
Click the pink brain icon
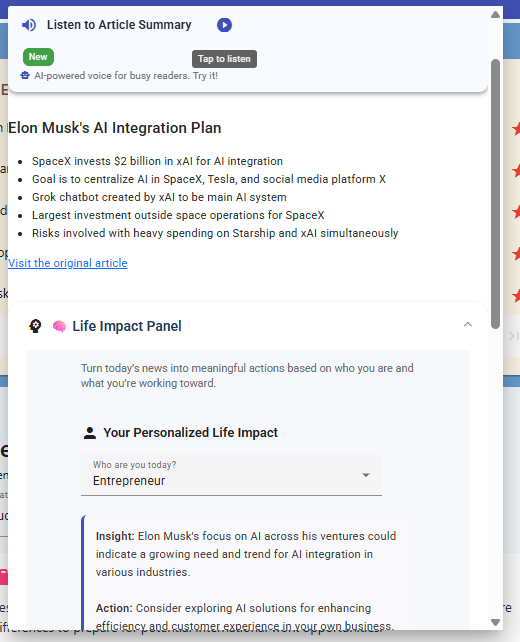click(59, 326)
